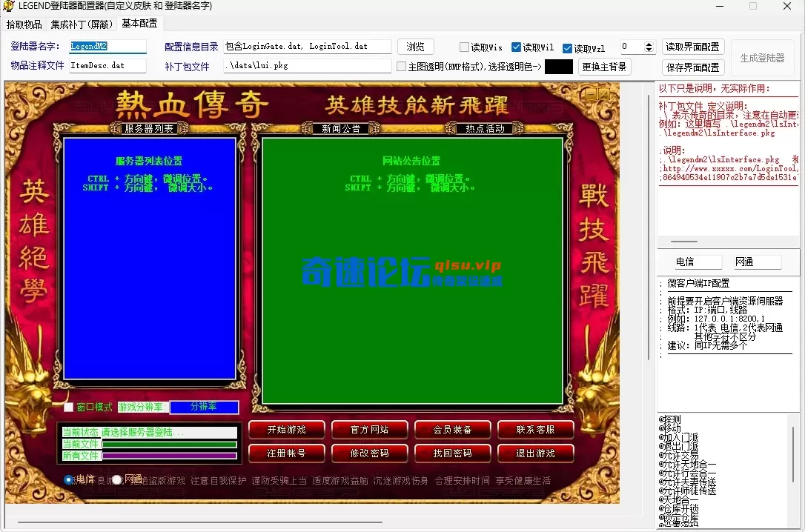Click the 更换主背景 button
Screen dimensions: 805x532
[604, 67]
